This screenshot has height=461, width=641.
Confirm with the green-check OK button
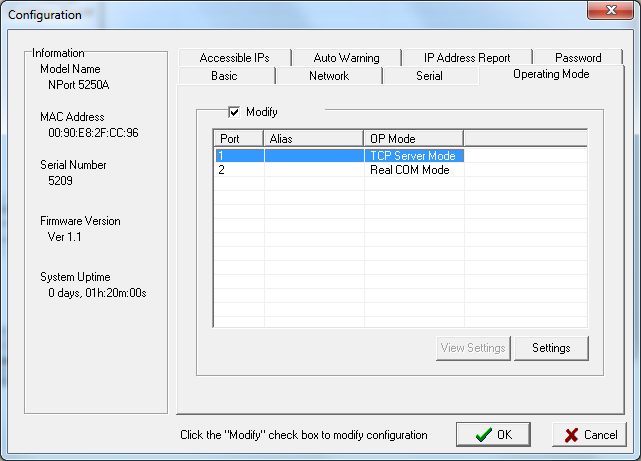(x=493, y=435)
